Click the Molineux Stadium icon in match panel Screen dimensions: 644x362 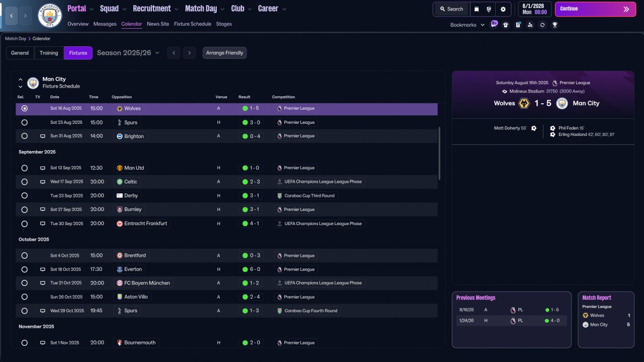pos(505,91)
